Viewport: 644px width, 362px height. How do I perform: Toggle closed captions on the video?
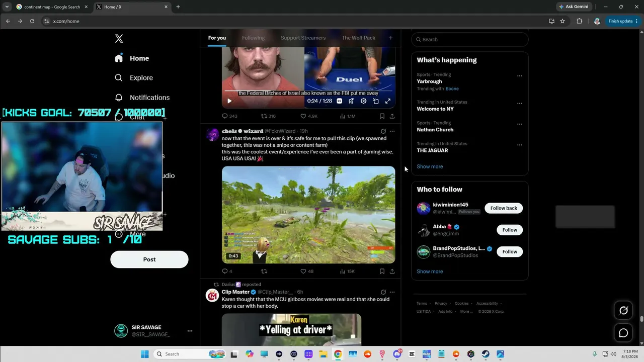[x=340, y=101]
